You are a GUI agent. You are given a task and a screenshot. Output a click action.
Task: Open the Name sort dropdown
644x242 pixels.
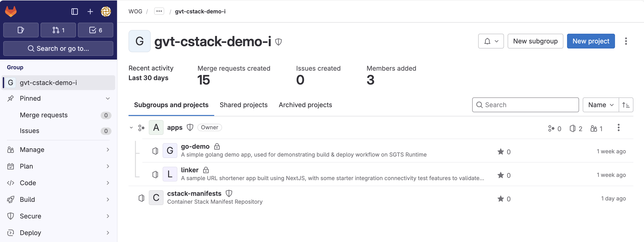[600, 105]
